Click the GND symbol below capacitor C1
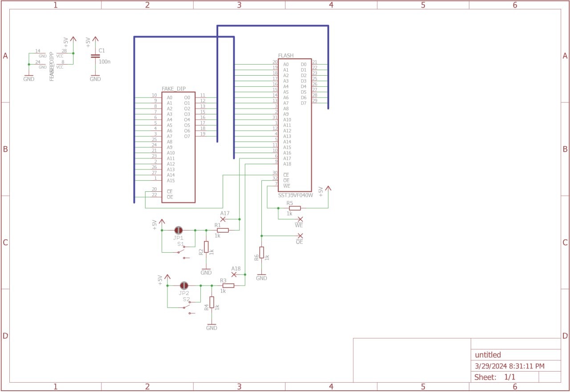The image size is (570, 392). tap(95, 76)
